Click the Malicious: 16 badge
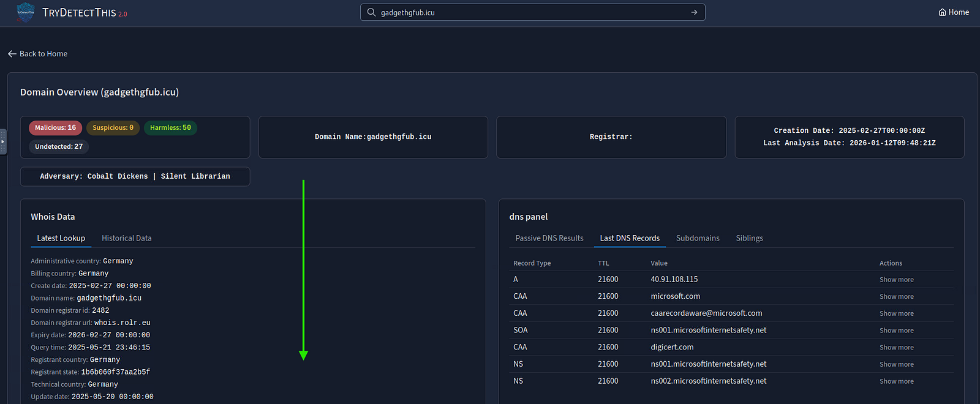Image resolution: width=980 pixels, height=404 pixels. pos(55,128)
